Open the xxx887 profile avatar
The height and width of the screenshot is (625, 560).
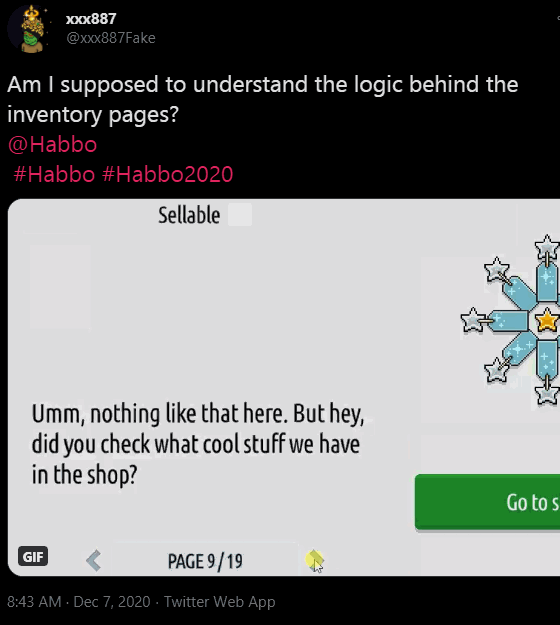[x=30, y=29]
